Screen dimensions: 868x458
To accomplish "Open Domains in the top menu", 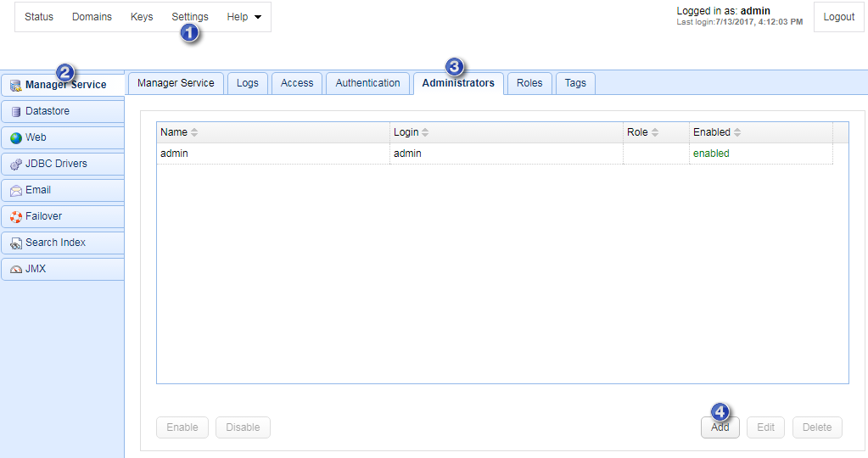I will [x=92, y=17].
